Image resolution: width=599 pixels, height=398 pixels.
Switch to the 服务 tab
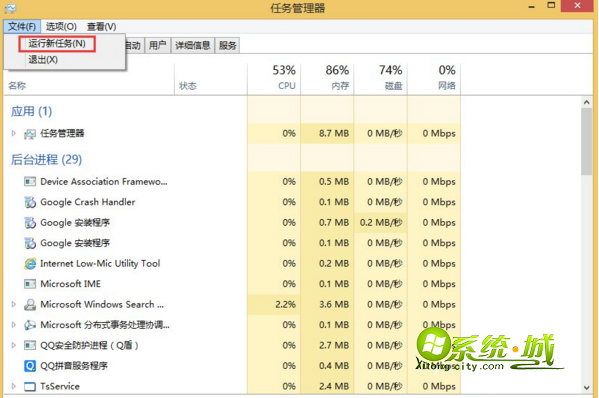(228, 45)
